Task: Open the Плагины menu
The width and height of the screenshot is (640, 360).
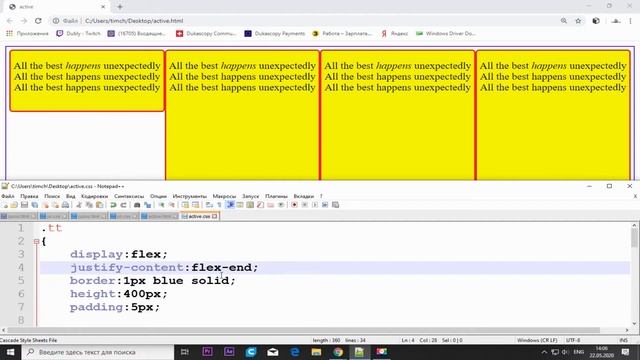Action: pyautogui.click(x=276, y=196)
